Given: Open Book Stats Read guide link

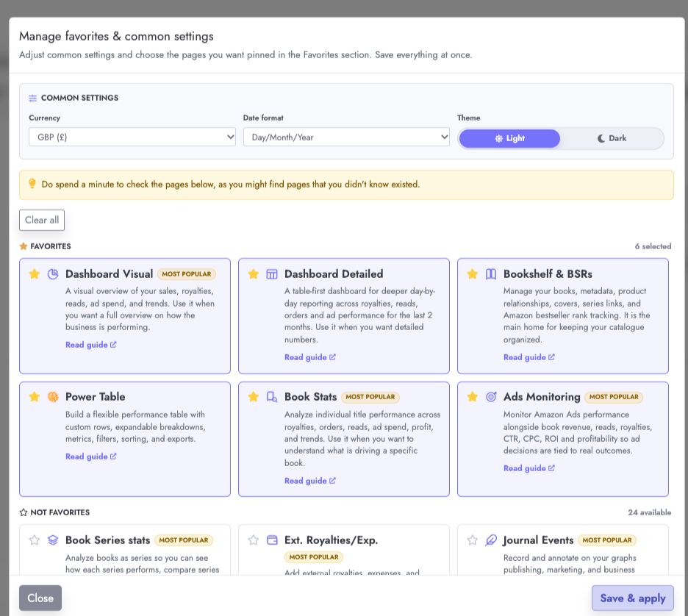Looking at the screenshot, I should click(x=309, y=481).
